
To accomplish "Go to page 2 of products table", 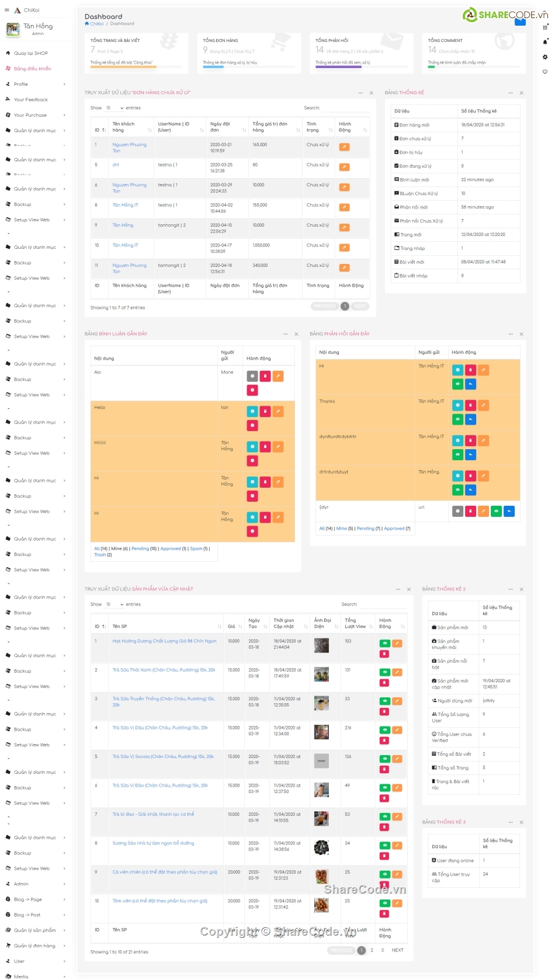I will tap(372, 950).
